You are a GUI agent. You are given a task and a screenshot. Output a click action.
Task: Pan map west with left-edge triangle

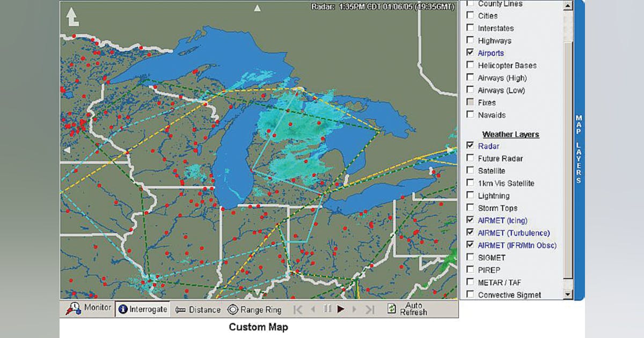pyautogui.click(x=67, y=150)
